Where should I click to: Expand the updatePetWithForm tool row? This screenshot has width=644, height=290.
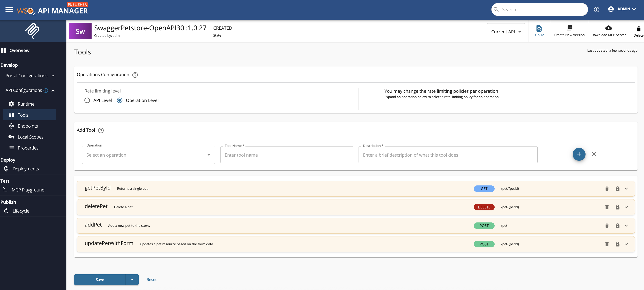tap(626, 244)
